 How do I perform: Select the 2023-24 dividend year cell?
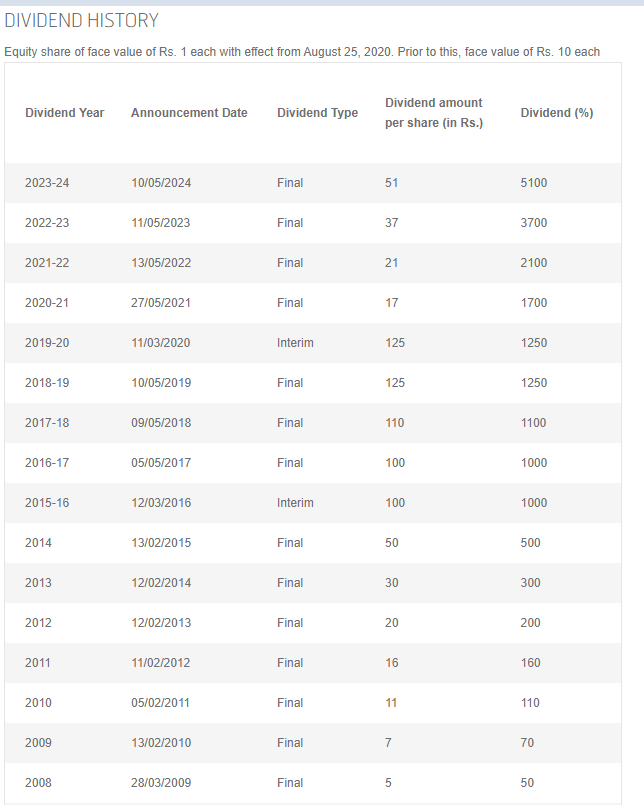click(x=47, y=183)
